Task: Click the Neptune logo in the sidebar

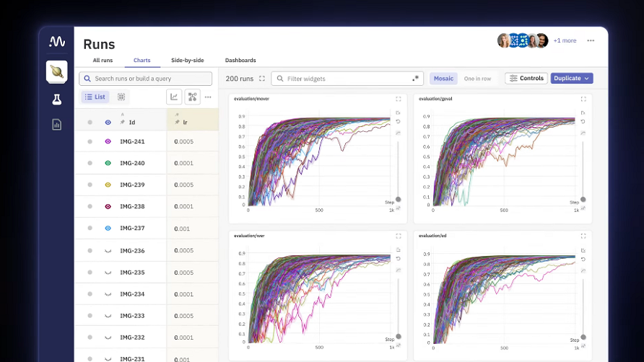Action: (56, 42)
